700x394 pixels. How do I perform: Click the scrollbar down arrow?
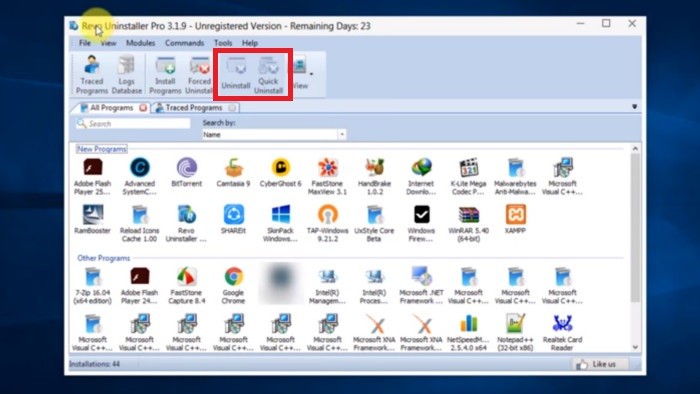635,347
